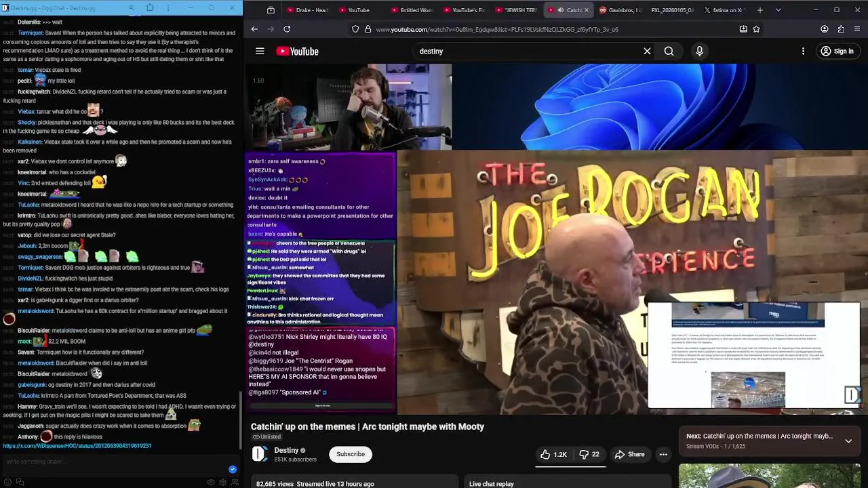Click the video player to pause playback
This screenshot has height=488, width=868.
(556, 239)
